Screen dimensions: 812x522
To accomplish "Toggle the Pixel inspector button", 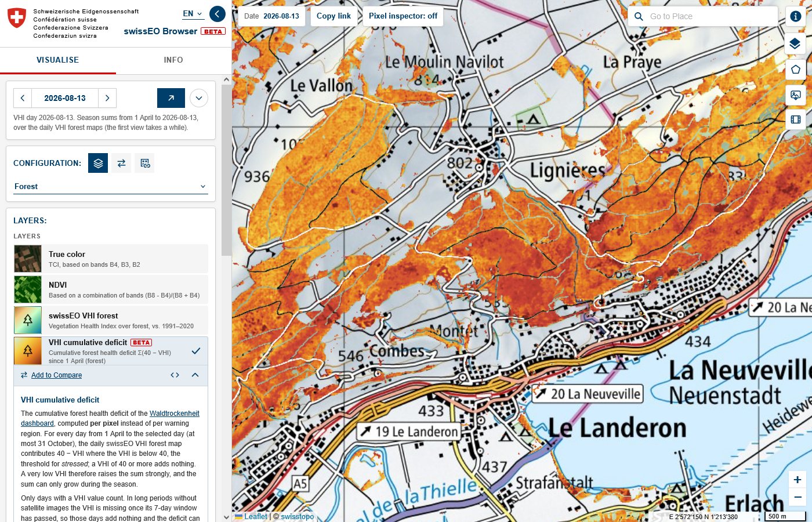I will pos(403,16).
